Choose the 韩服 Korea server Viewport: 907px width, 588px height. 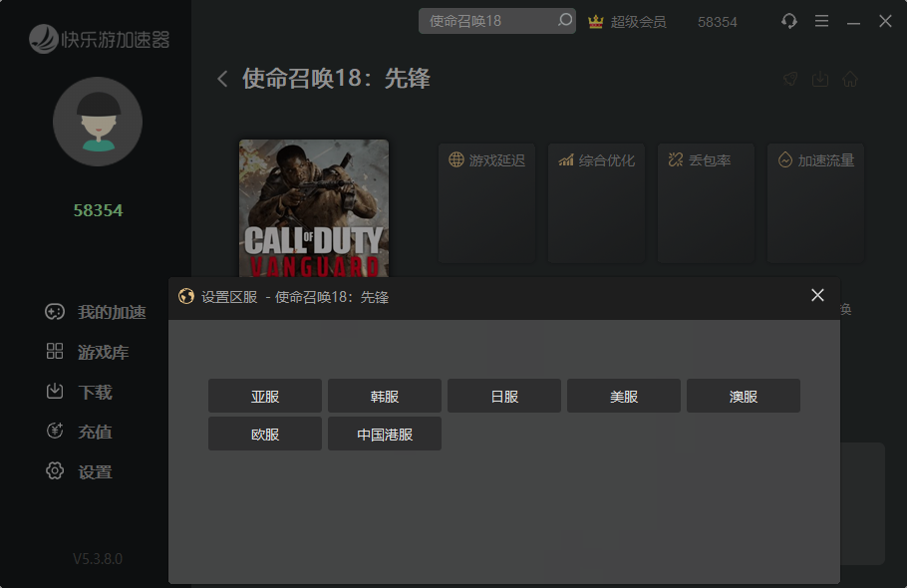click(x=385, y=396)
